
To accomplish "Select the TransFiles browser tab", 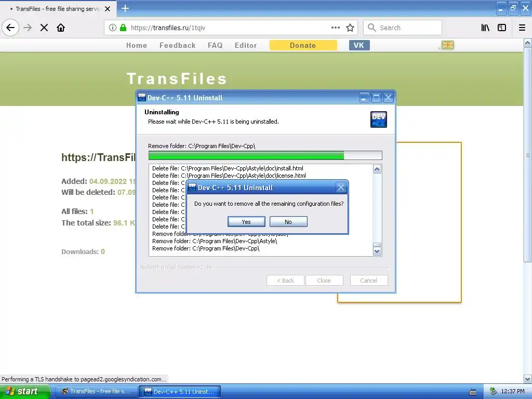I will click(58, 9).
